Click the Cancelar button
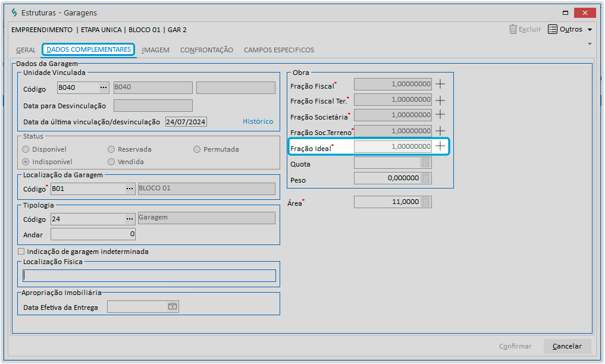This screenshot has height=364, width=605. point(567,346)
